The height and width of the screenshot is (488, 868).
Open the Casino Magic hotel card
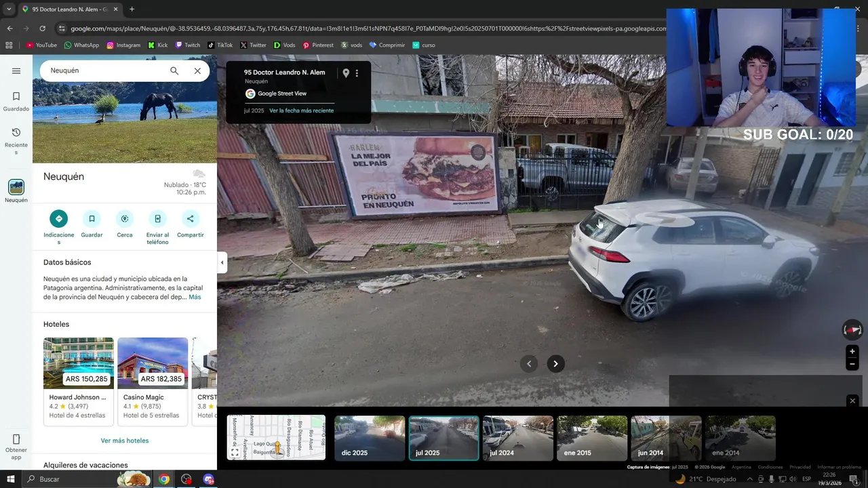coord(153,381)
